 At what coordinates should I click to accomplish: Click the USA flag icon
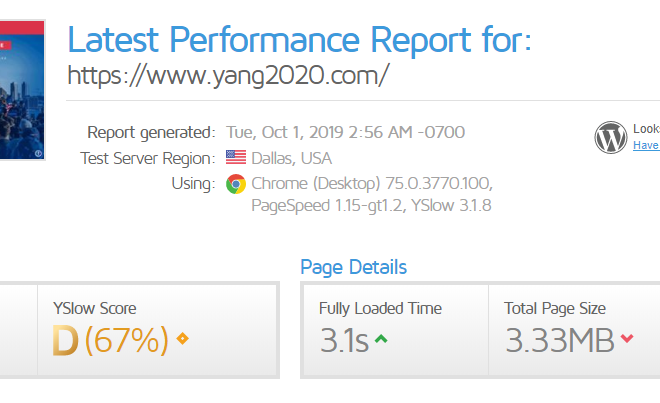[x=236, y=157]
